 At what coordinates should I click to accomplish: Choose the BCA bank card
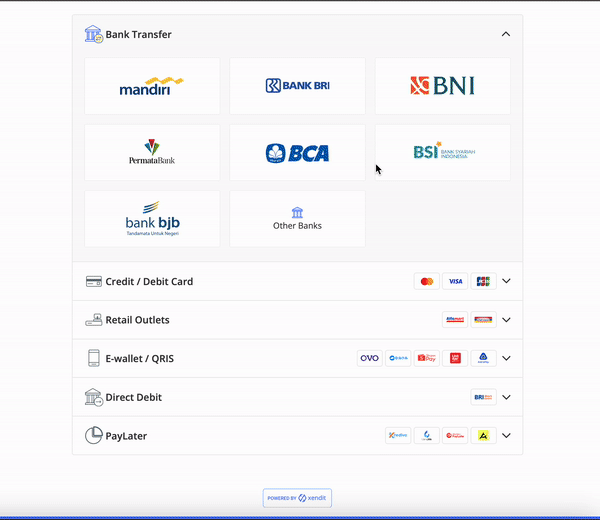click(297, 152)
